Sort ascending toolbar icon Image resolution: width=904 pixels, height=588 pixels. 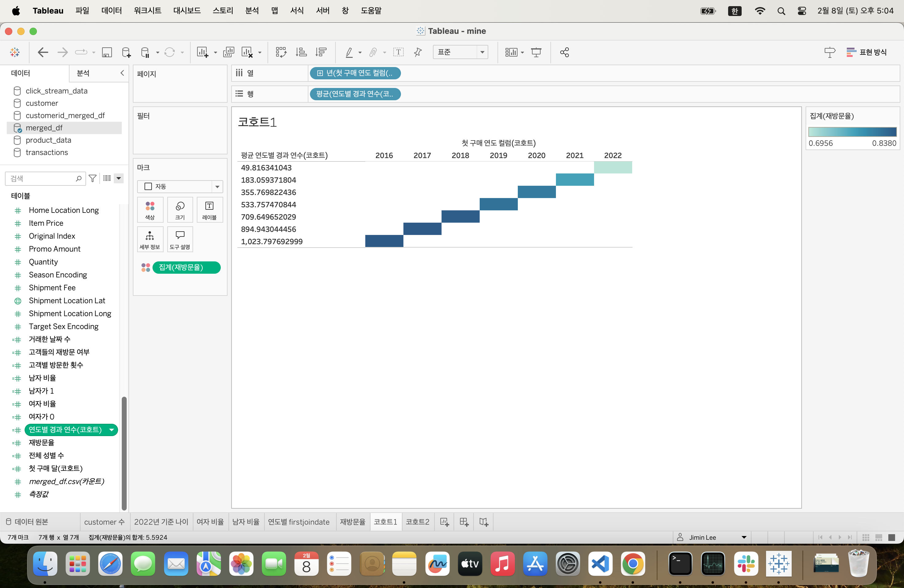(x=301, y=52)
